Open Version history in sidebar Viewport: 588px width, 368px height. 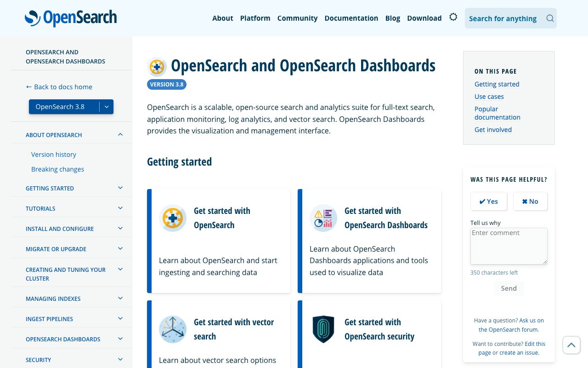pyautogui.click(x=54, y=155)
